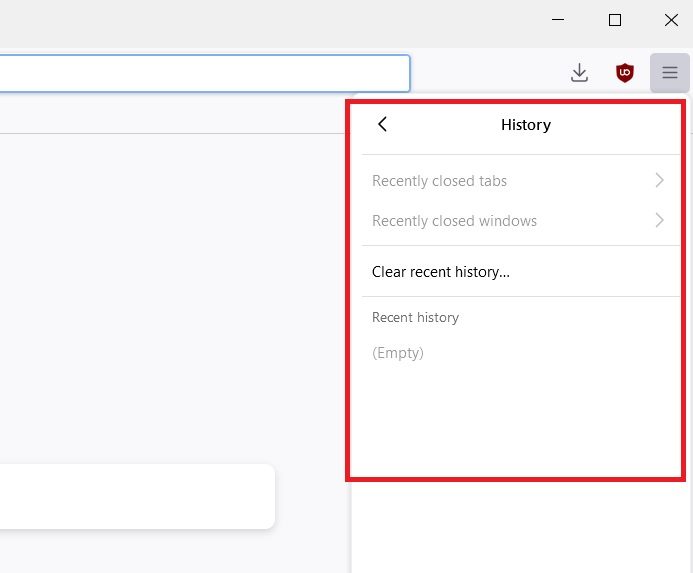693x573 pixels.
Task: Click the blank page background area
Action: click(x=170, y=300)
